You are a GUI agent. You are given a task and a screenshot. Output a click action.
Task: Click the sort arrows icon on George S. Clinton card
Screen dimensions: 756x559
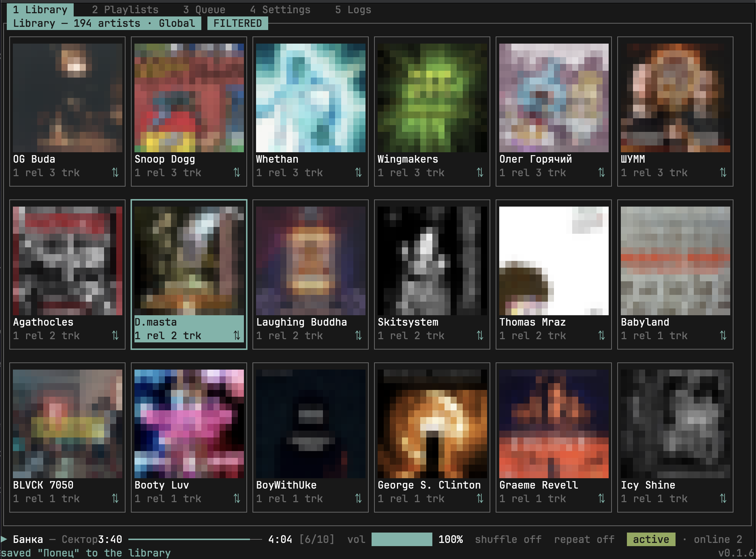(480, 499)
